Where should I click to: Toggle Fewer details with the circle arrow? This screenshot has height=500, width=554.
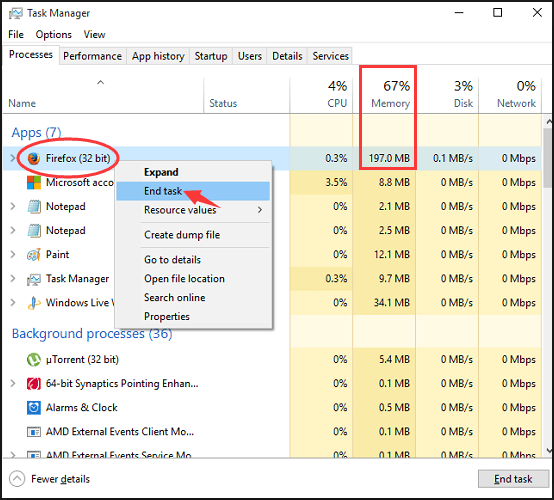point(17,479)
